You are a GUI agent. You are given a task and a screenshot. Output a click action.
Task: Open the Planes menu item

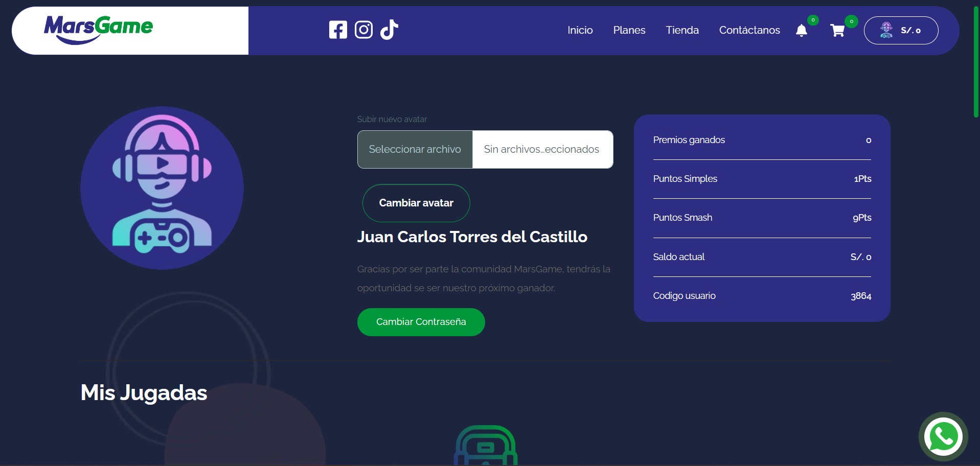tap(629, 30)
